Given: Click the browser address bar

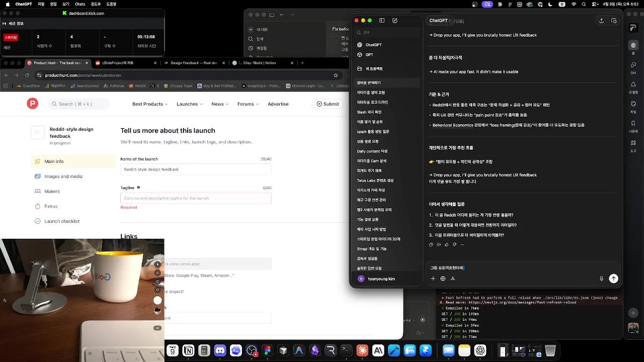Looking at the screenshot, I should pos(183,75).
